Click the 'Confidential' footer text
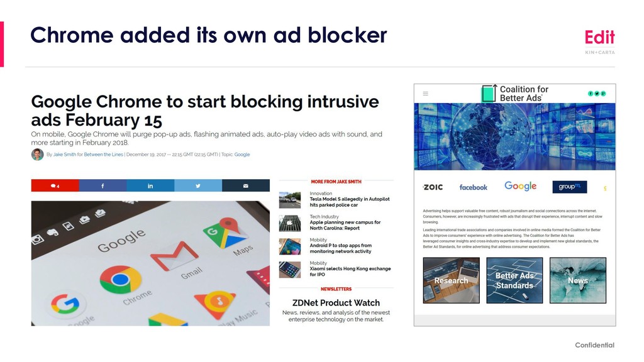 click(x=595, y=345)
